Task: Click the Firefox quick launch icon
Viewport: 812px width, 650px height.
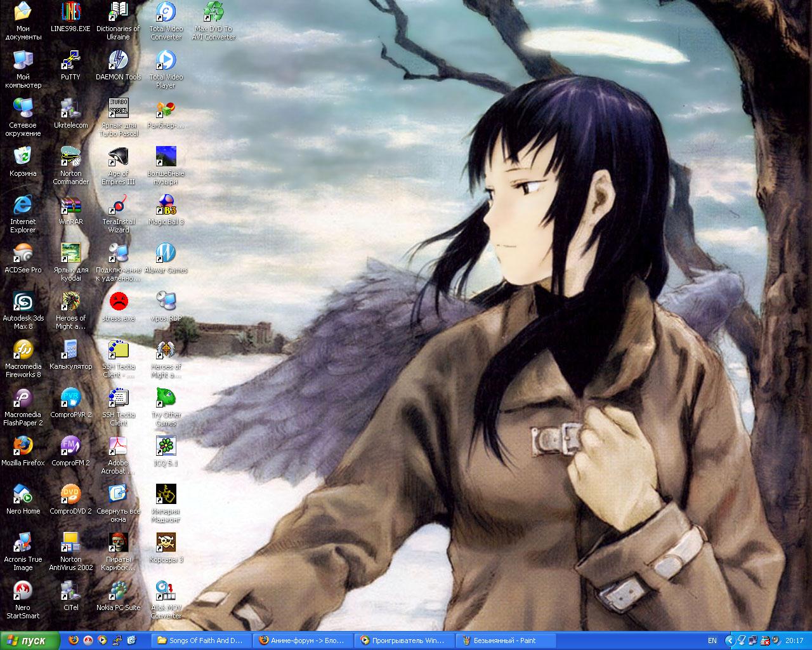Action: [74, 640]
